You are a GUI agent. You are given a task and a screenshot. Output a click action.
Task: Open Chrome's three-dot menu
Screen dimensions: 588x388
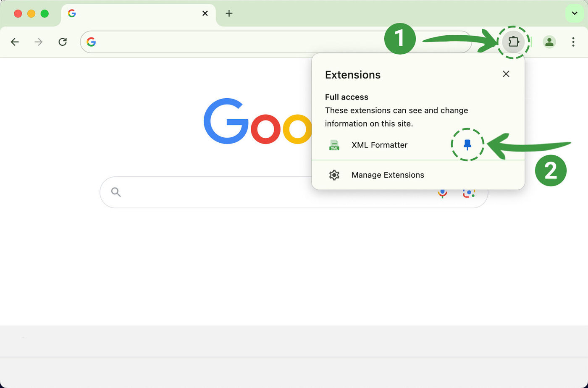pos(573,42)
